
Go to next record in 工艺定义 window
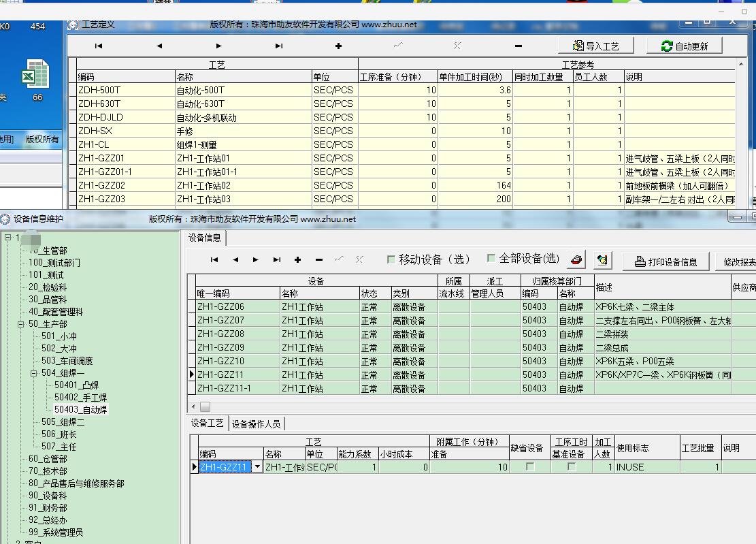(219, 46)
